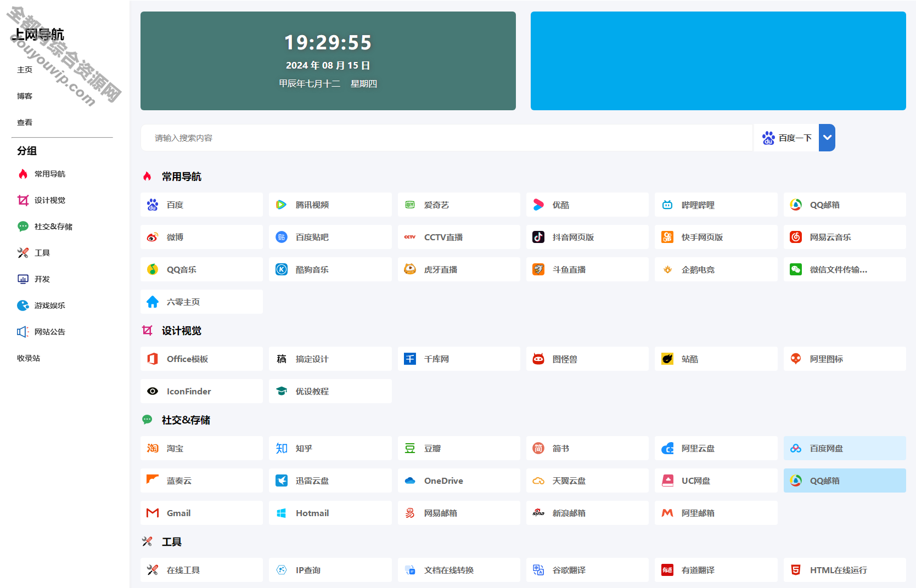Viewport: 916px width, 588px height.
Task: Click the 微信文件传输 green icon
Action: [796, 269]
